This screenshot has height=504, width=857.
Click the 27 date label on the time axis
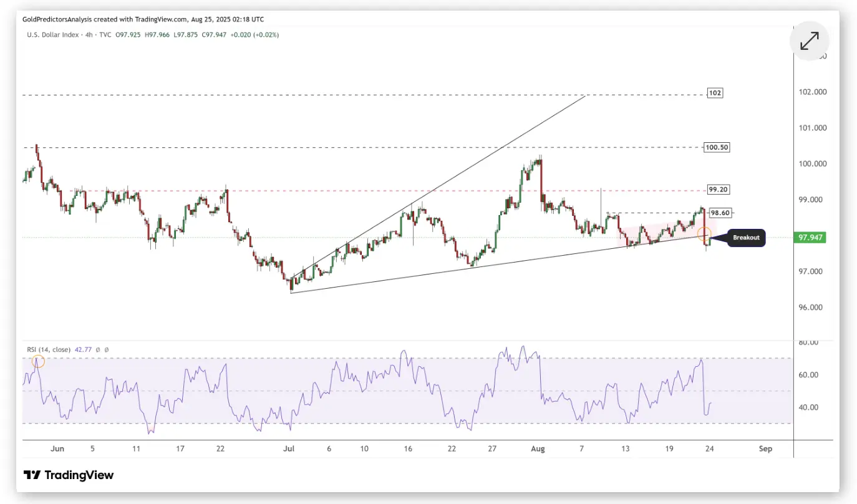[x=492, y=448]
